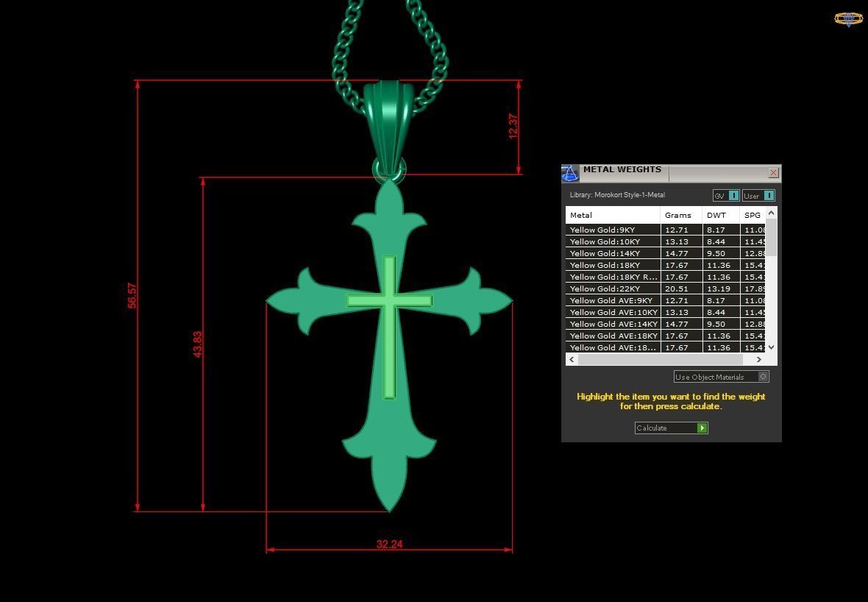Click DWT value 13.19 for 22KY
Image resolution: width=868 pixels, height=602 pixels.
719,288
